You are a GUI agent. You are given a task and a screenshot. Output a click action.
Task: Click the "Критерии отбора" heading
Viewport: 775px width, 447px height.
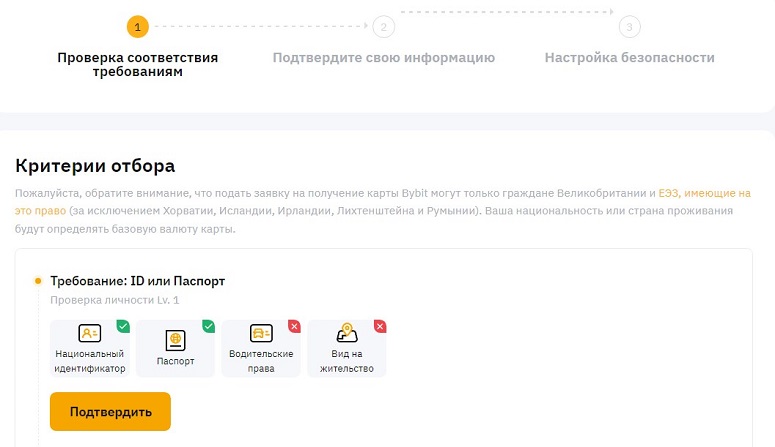tap(95, 166)
